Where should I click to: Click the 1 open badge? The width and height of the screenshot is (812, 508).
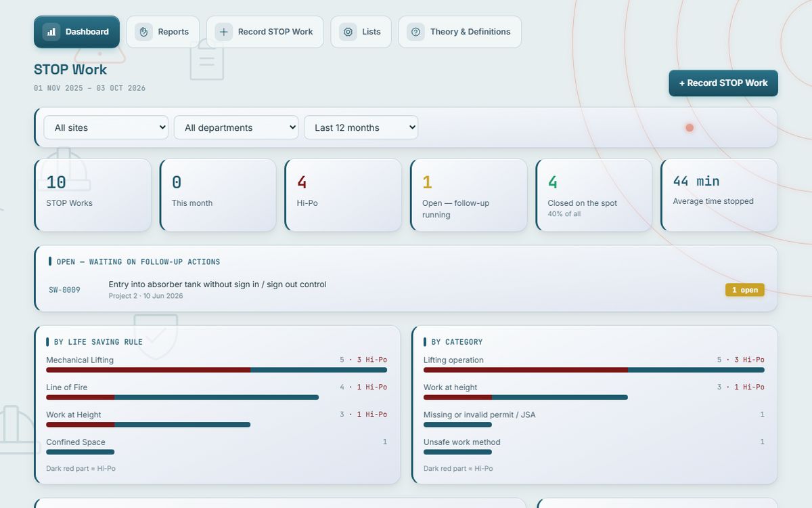[745, 290]
